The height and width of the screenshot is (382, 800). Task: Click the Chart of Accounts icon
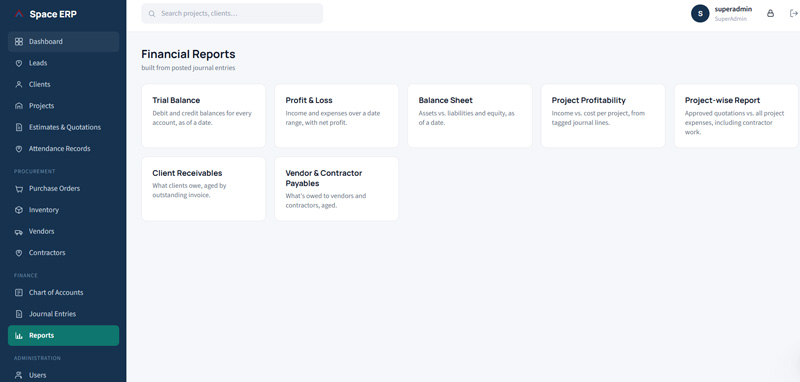19,293
